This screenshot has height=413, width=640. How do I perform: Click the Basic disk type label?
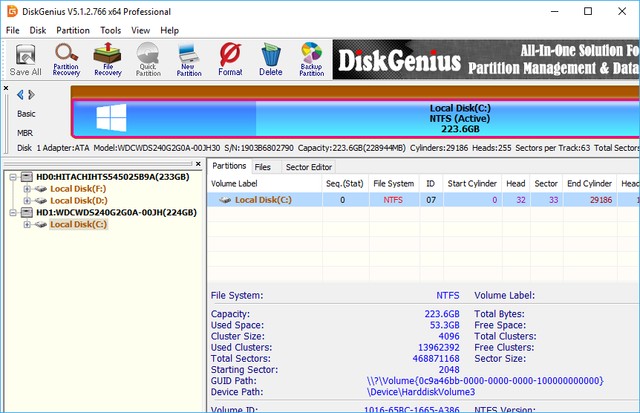point(26,114)
